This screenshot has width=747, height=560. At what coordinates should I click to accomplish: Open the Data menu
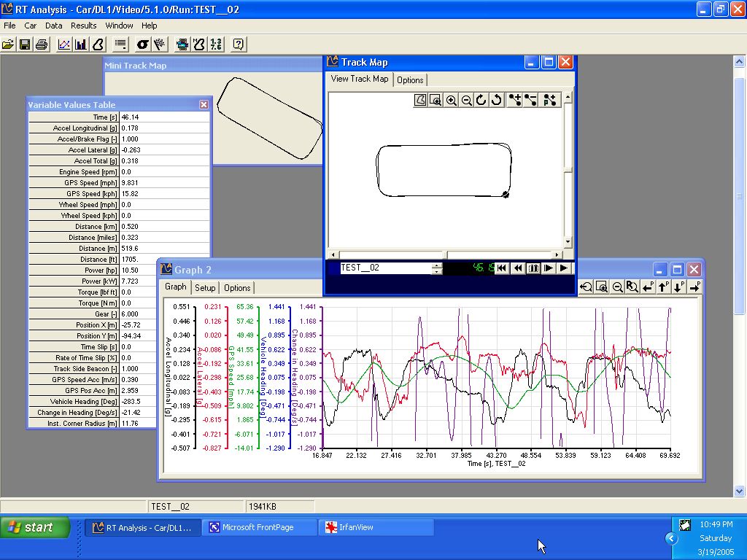tap(54, 26)
